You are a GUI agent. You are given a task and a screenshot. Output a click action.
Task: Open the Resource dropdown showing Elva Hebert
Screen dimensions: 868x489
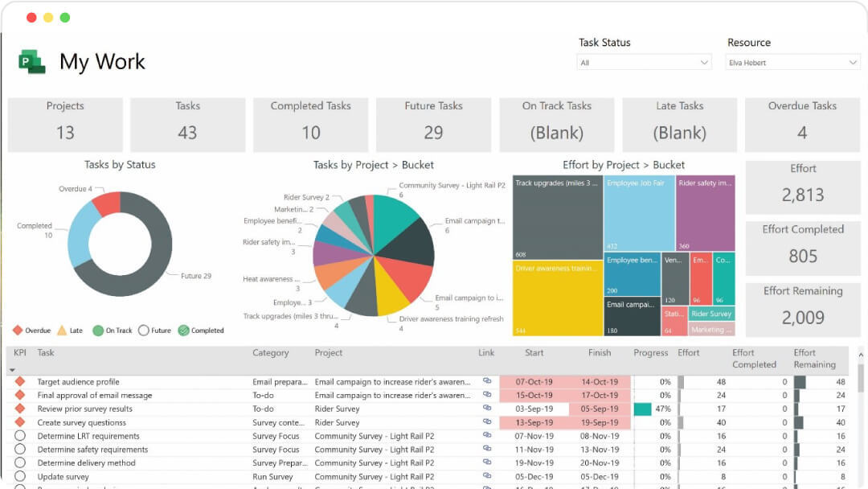click(792, 62)
